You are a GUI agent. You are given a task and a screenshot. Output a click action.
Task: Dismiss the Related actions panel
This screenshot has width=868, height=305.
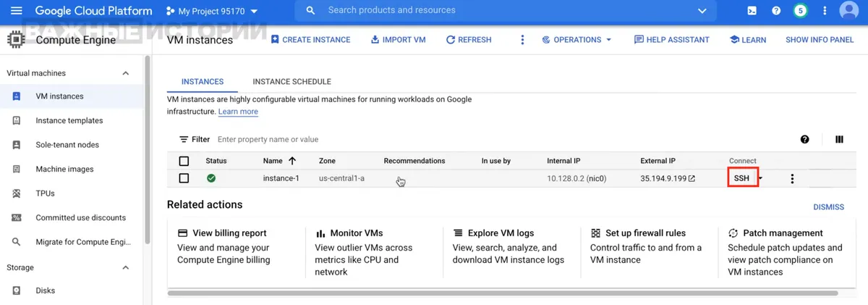pos(828,207)
